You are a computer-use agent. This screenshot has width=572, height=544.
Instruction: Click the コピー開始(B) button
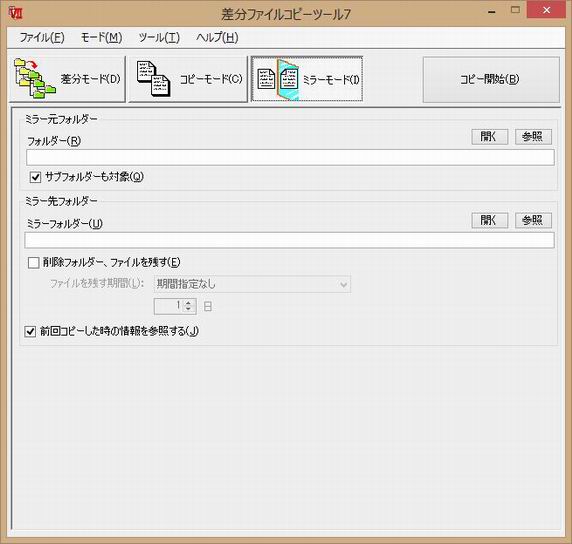point(491,80)
